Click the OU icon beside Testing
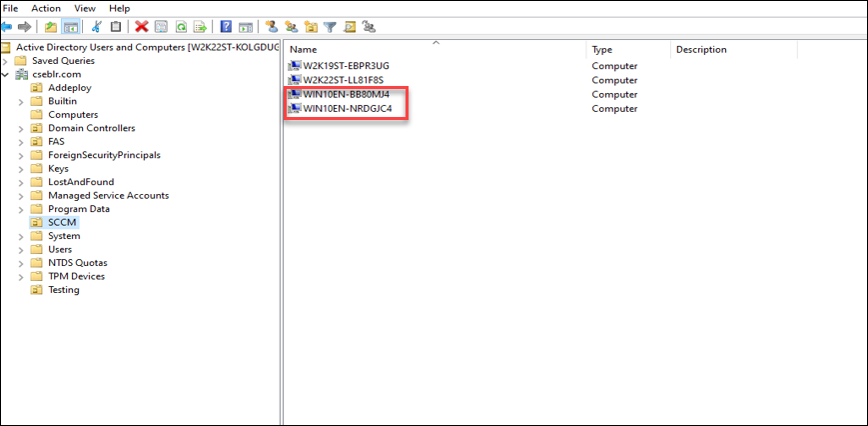The width and height of the screenshot is (868, 426). (x=37, y=290)
